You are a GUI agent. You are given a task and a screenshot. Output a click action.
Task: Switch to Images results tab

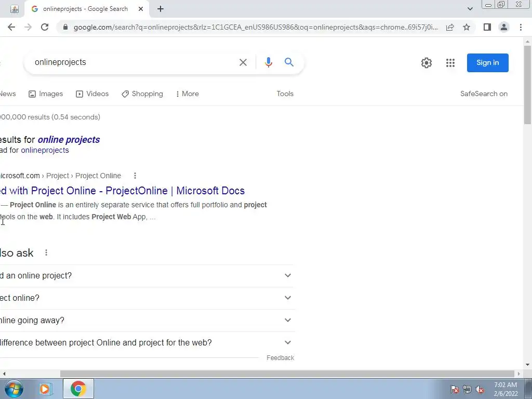(x=46, y=94)
